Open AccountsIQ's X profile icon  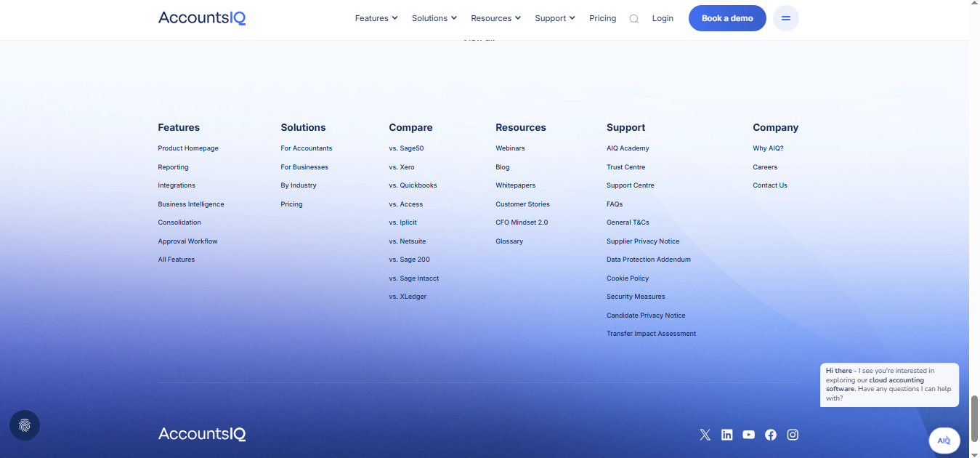pos(705,434)
